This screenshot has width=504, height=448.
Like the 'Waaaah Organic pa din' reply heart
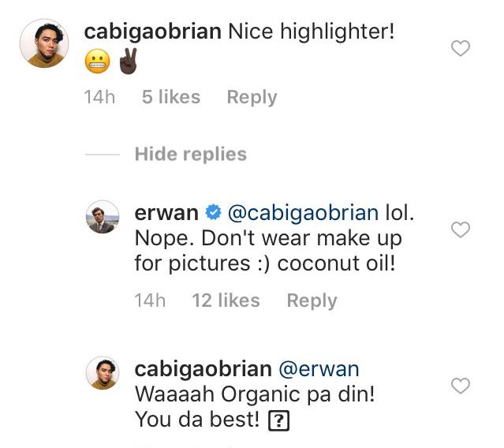tap(461, 386)
